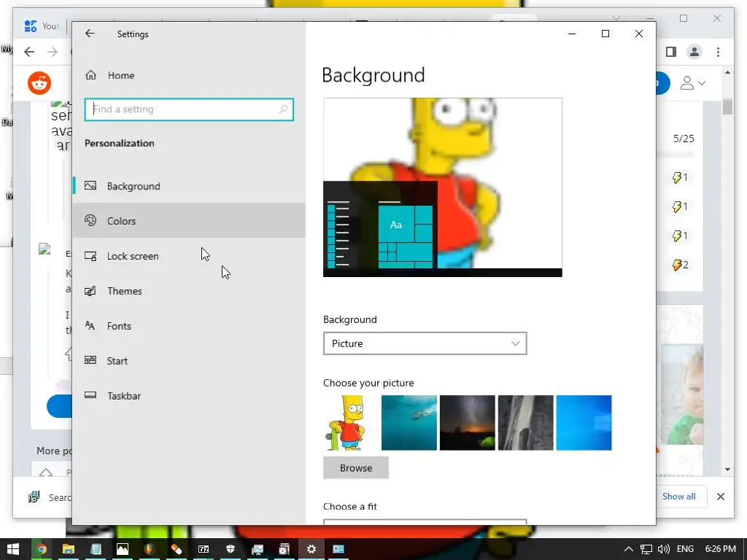Open the Fonts settings page
This screenshot has height=560, width=747.
tap(189, 326)
